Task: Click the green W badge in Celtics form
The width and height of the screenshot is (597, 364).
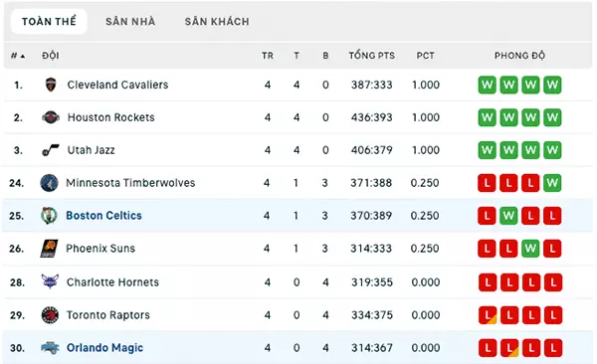Action: [508, 216]
